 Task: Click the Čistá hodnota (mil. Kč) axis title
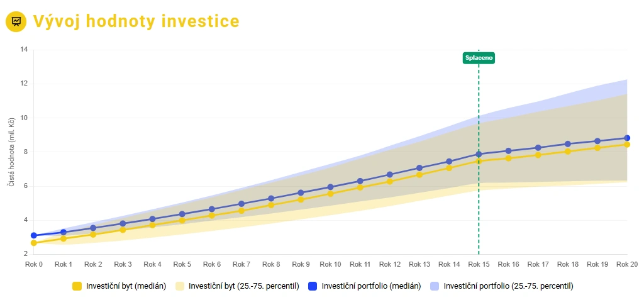point(11,152)
